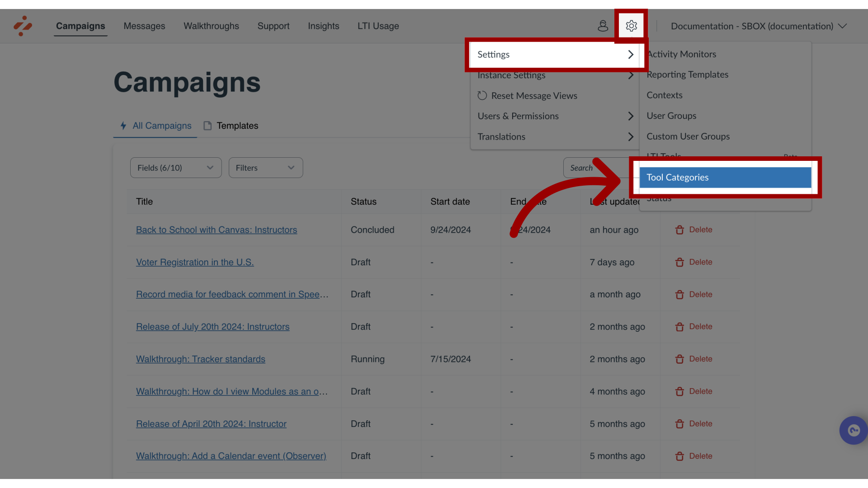Select Reset Message Views menu item

555,96
